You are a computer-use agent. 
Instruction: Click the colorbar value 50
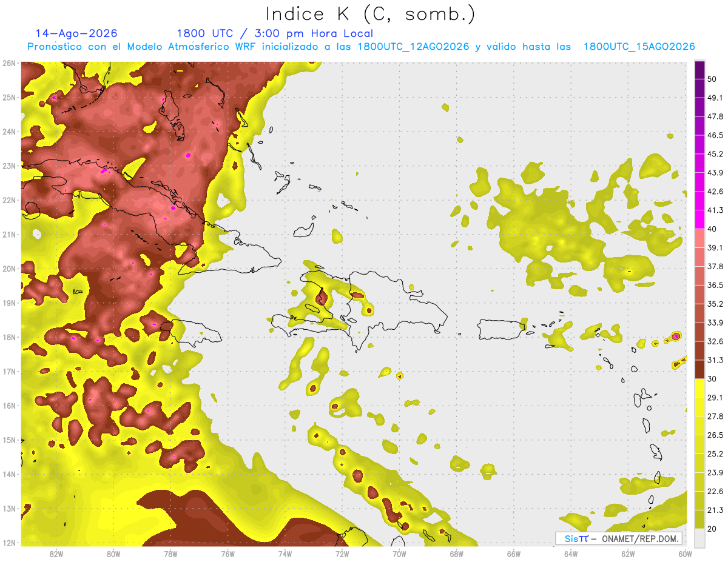[x=713, y=79]
